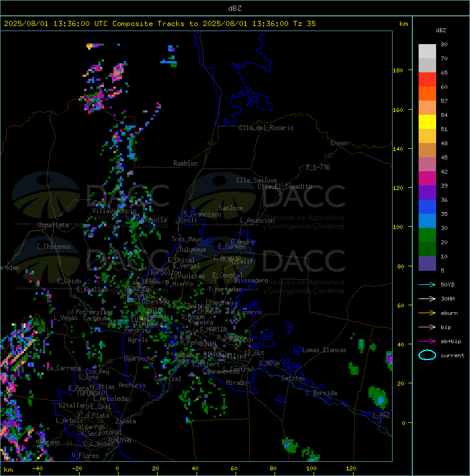Click the 'Mirador' map label
The height and width of the screenshot is (476, 470).
238,383
